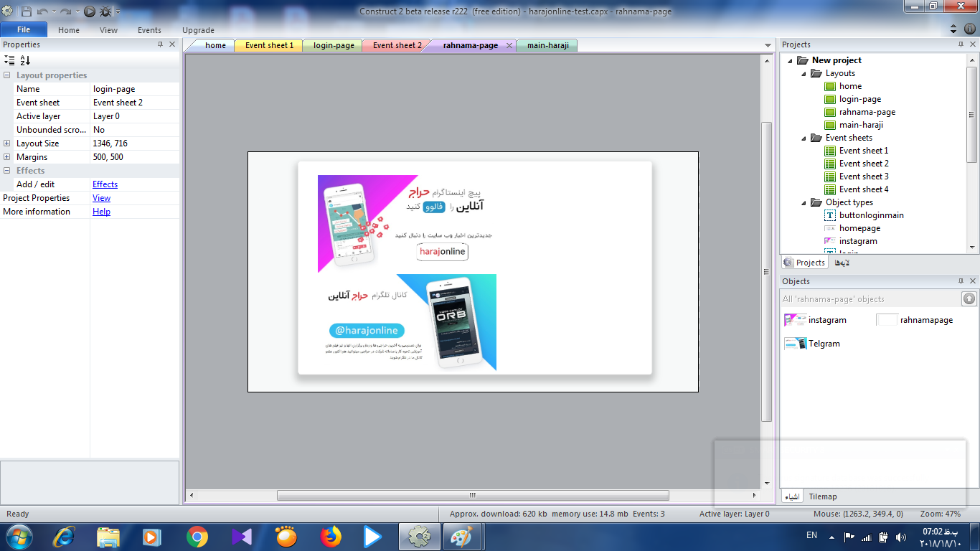Start debugger with the bug icon
Image resolution: width=980 pixels, height=551 pixels.
click(106, 11)
